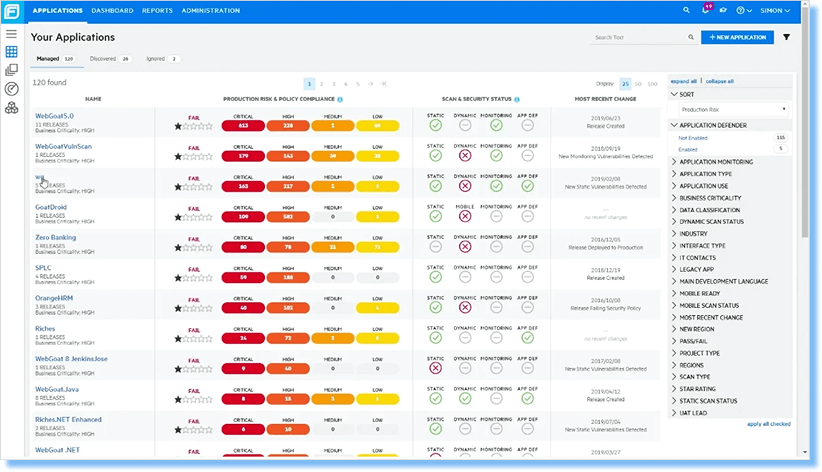Open the hamburger menu in left sidebar
The image size is (822, 472).
tap(12, 34)
